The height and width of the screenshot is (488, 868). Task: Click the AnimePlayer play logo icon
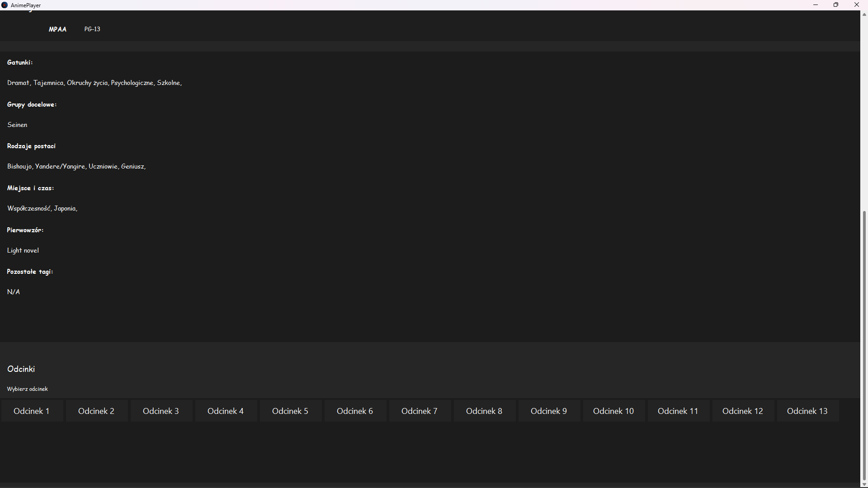click(x=5, y=5)
